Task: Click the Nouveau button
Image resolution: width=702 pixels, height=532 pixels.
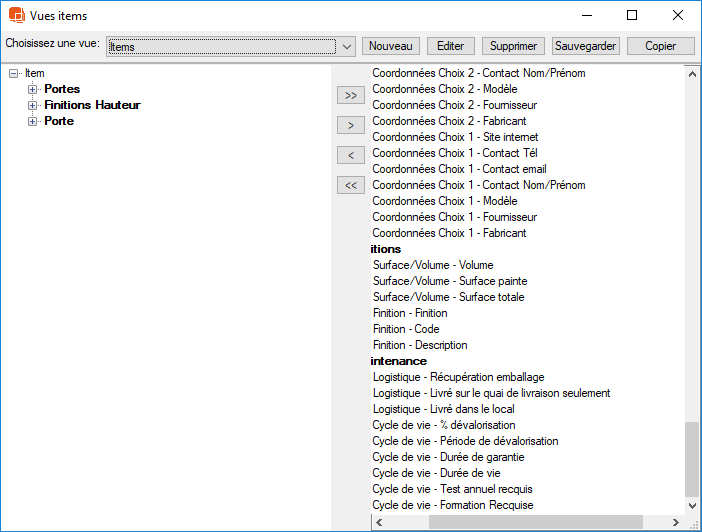Action: point(390,46)
